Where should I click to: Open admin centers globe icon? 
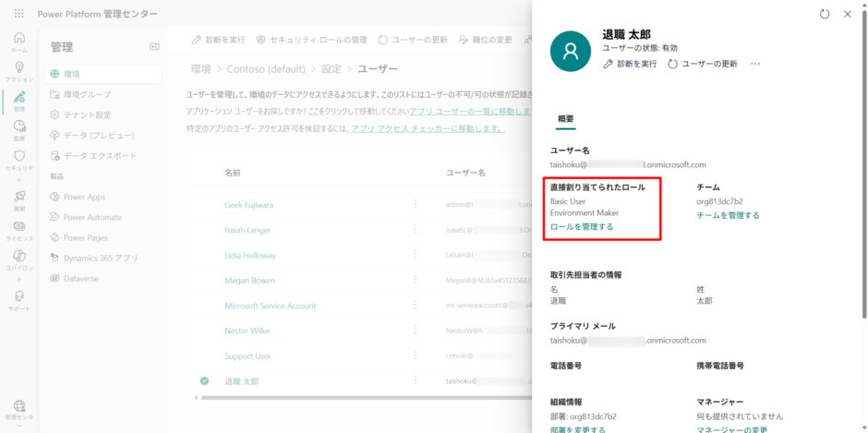click(x=18, y=415)
